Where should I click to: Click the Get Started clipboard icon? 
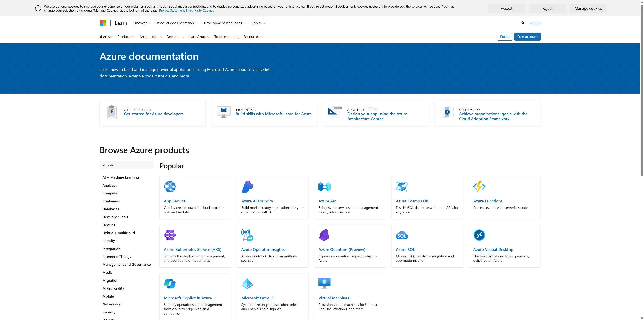[x=112, y=112]
